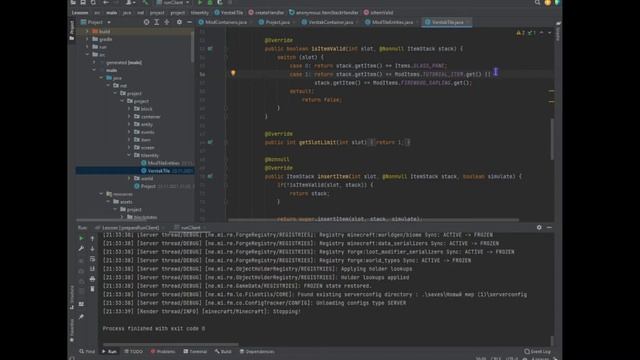This screenshot has height=360, width=640.
Task: Click the warnings indicator at the editor top right
Action: (521, 33)
